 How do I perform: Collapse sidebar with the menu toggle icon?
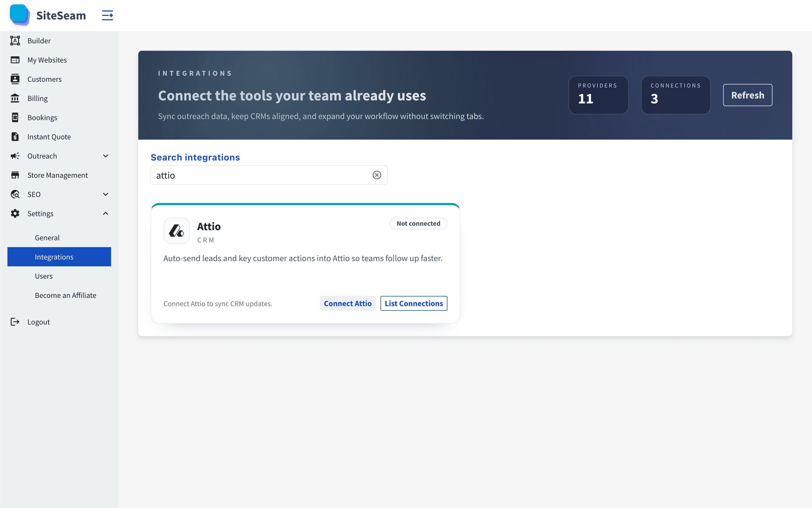[108, 15]
